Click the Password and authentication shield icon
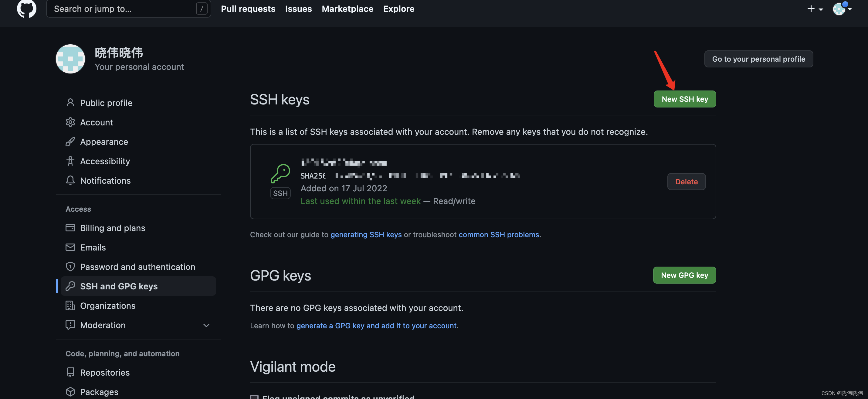The height and width of the screenshot is (399, 868). tap(70, 267)
